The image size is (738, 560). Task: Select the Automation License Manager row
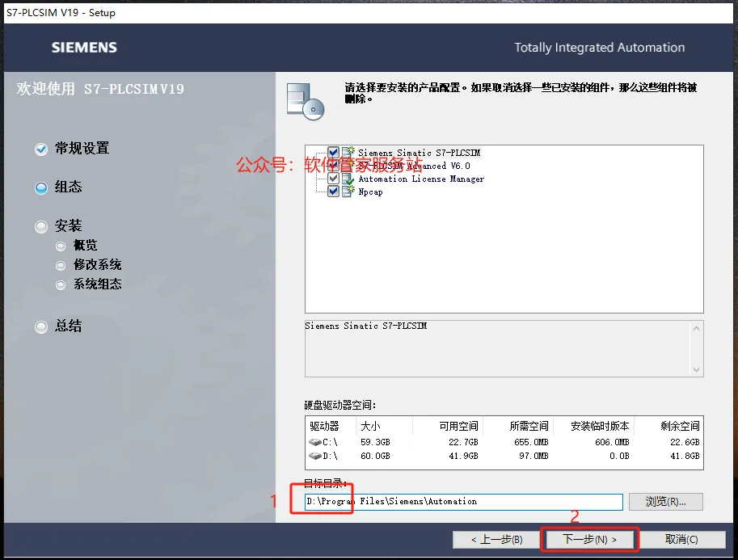click(421, 179)
